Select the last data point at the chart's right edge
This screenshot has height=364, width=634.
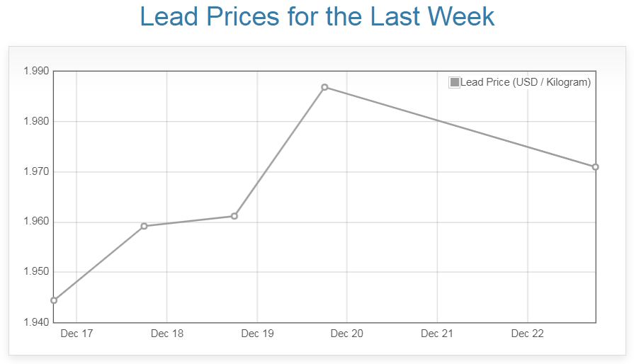595,167
